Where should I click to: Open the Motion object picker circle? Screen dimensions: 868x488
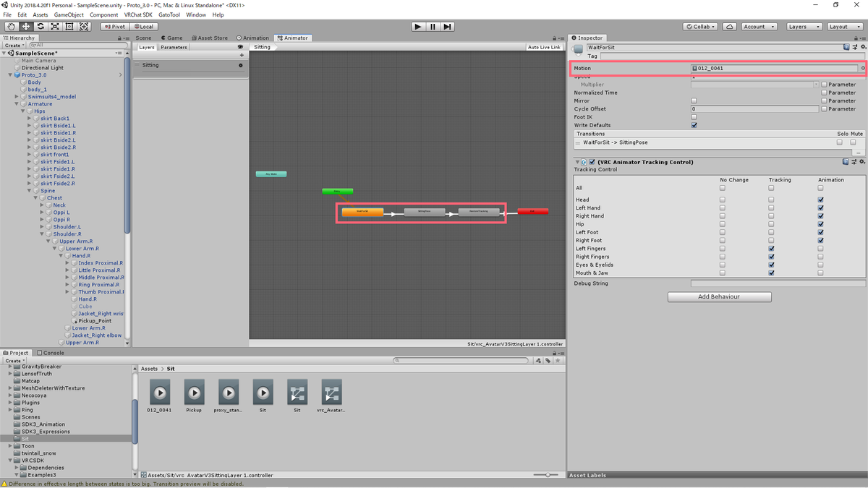[x=863, y=69]
